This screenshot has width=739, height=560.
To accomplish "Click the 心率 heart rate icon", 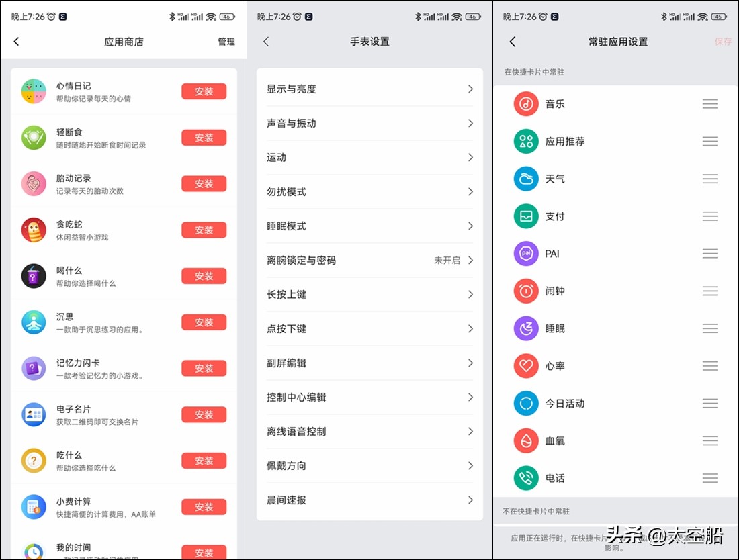I will point(527,365).
